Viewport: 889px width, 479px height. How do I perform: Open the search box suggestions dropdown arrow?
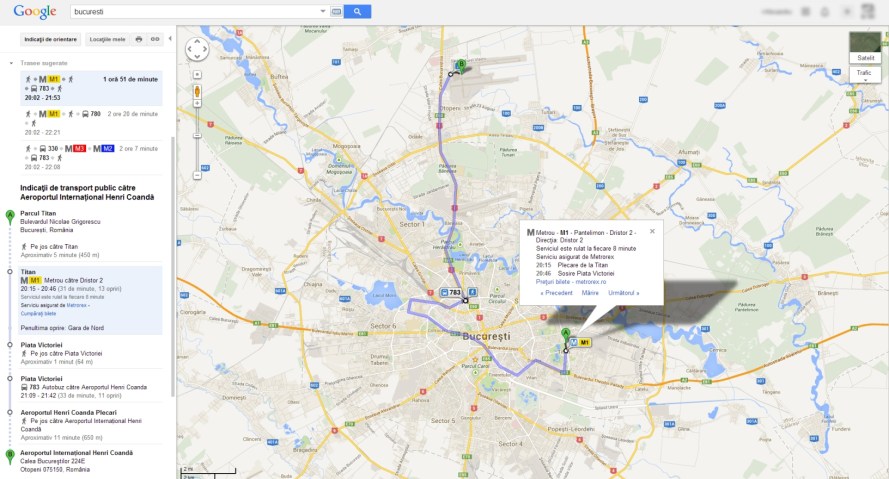point(322,11)
